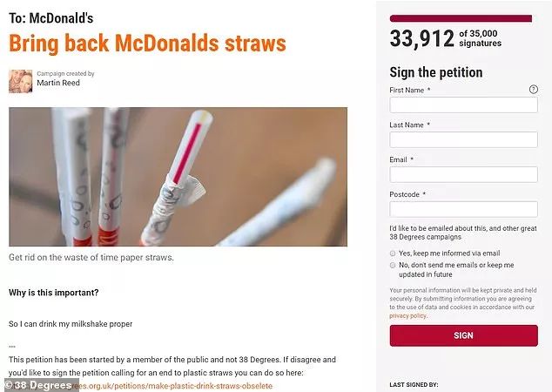Click the paper straws campaign photo
The width and height of the screenshot is (552, 392).
tap(178, 177)
